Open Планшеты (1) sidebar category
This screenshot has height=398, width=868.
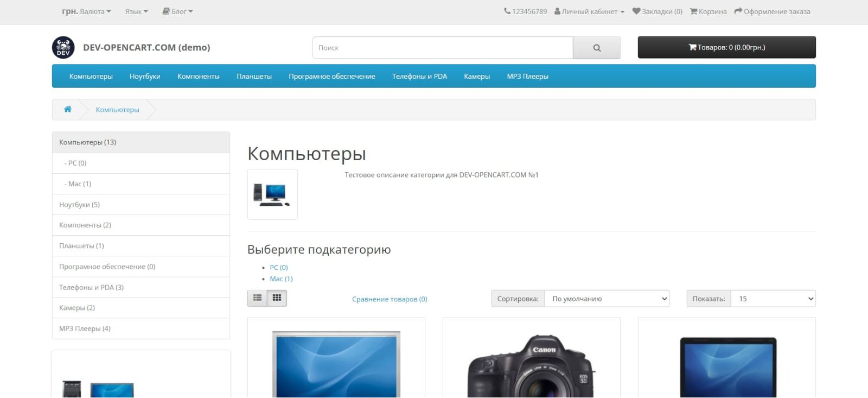pos(141,245)
